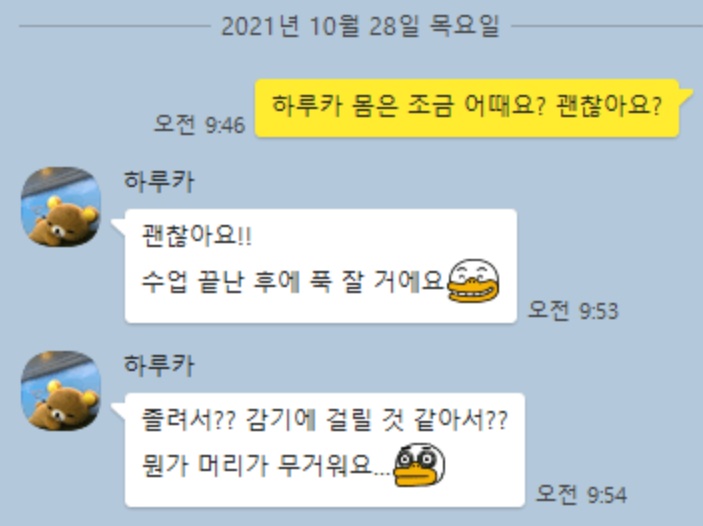Click the laughing duck emoticon
The height and width of the screenshot is (526, 703).
tap(473, 281)
